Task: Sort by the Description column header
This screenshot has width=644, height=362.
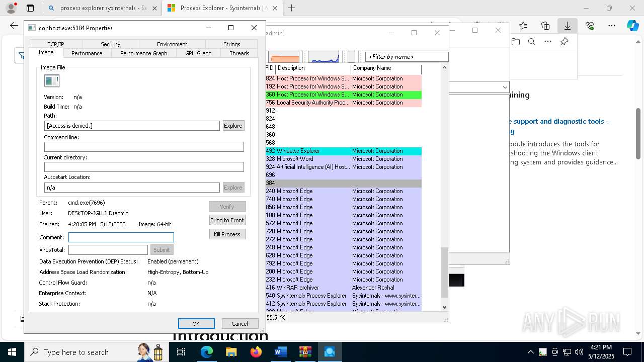Action: point(313,68)
